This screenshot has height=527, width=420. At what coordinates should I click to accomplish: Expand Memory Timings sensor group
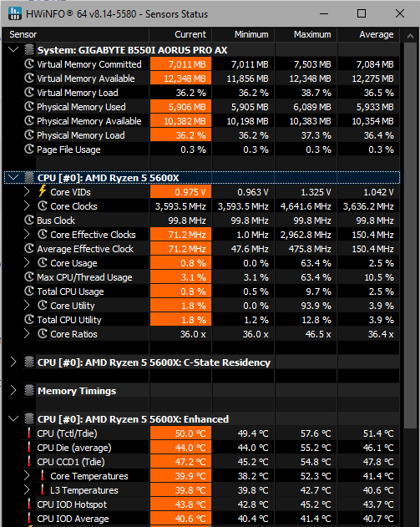click(13, 391)
